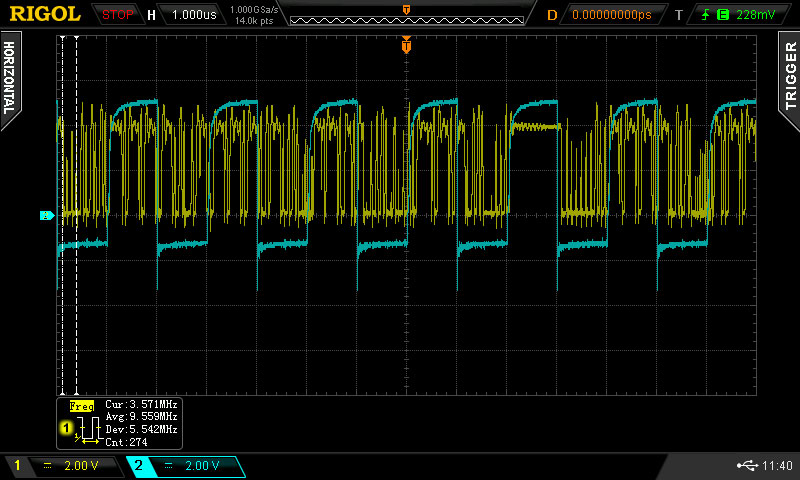Viewport: 800px width, 480px height.
Task: Click the D delay label
Action: click(552, 15)
